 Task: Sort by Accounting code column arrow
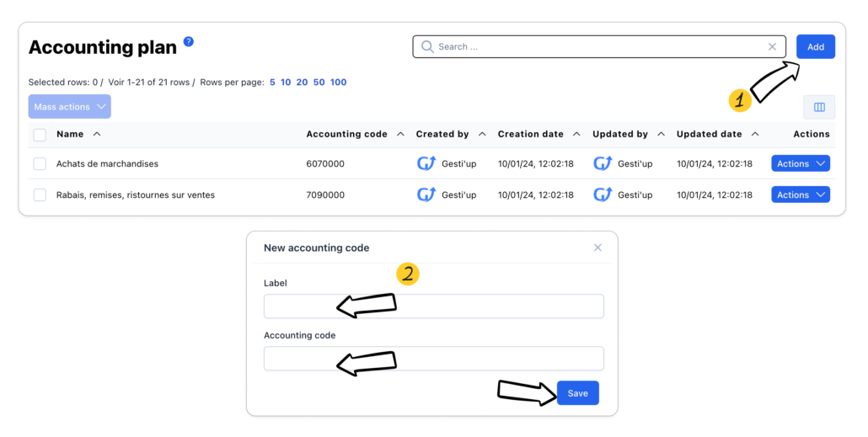[400, 134]
